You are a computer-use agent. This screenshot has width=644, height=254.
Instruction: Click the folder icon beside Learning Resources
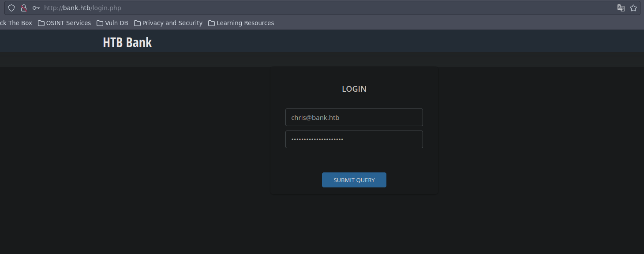pos(212,23)
